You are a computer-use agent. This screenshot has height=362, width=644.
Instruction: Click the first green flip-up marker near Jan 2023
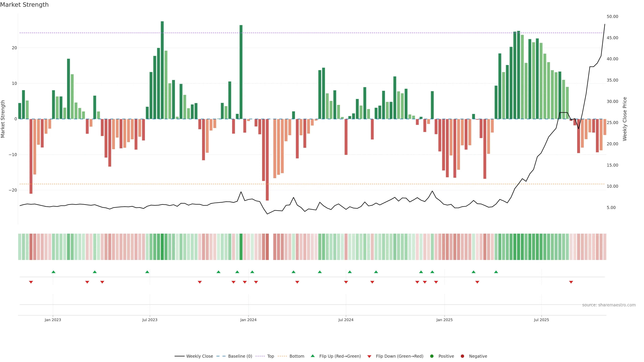click(53, 272)
